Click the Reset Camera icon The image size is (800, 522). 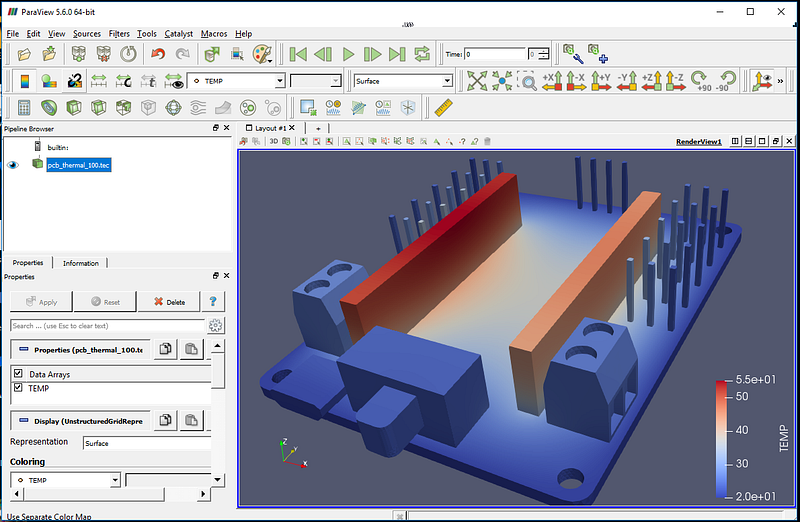477,81
